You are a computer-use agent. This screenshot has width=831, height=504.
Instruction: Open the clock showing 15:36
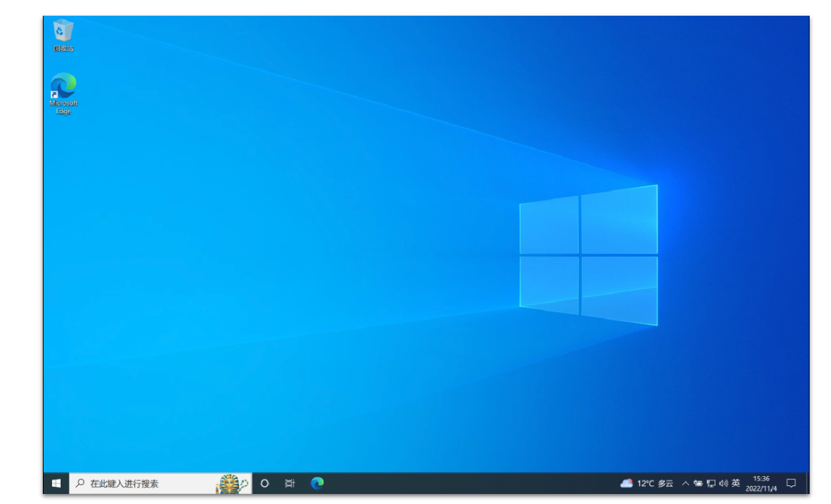761,483
